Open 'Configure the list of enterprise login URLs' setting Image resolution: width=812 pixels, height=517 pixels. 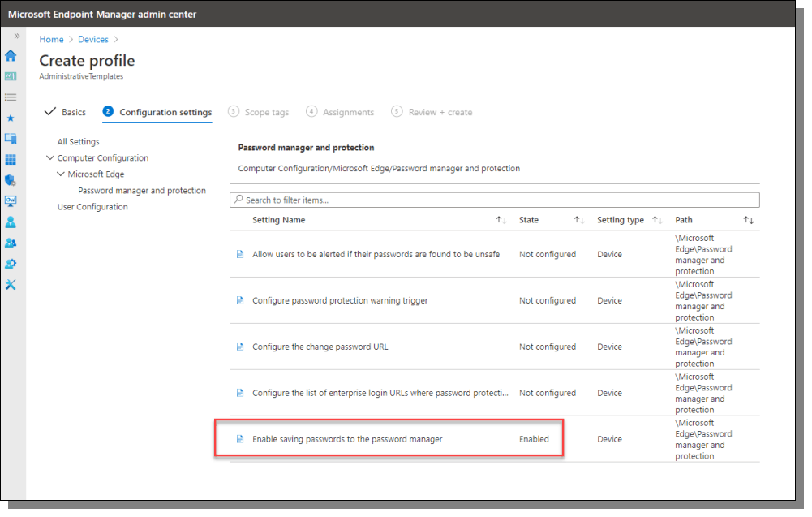coord(380,393)
